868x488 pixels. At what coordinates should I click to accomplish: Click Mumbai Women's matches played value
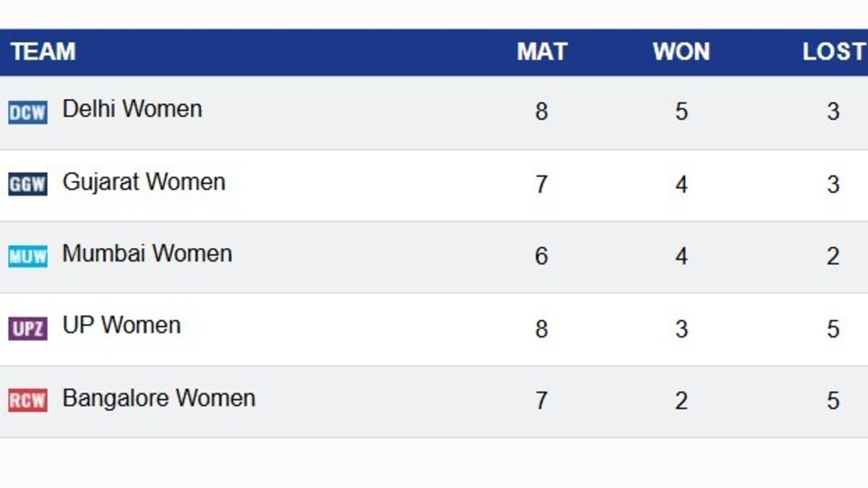pyautogui.click(x=542, y=257)
